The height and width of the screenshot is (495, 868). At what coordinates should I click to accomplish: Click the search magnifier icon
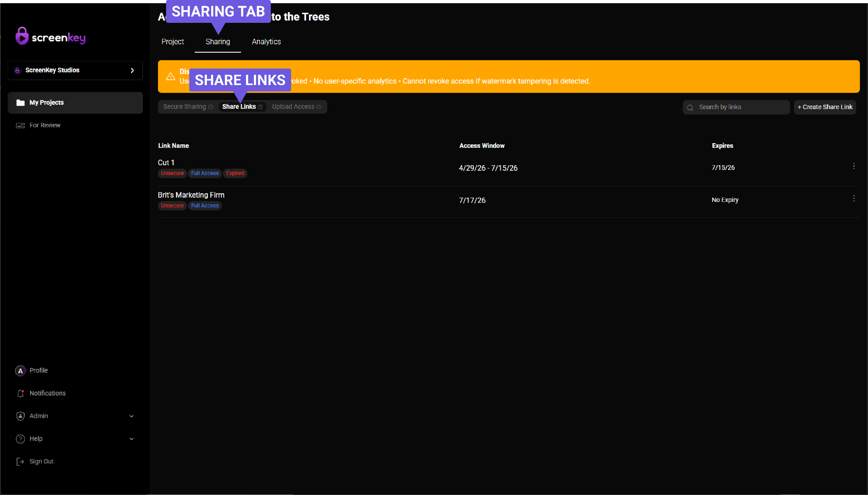[690, 108]
